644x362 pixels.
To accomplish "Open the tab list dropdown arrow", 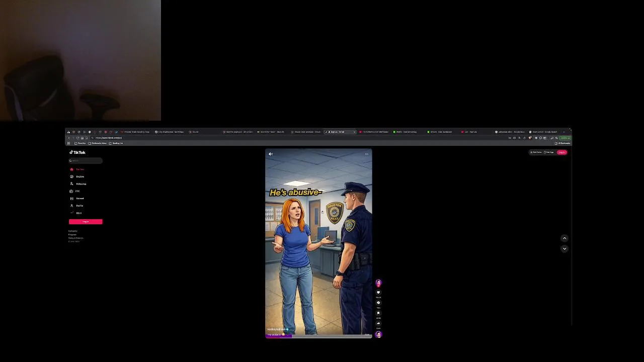I will (x=564, y=132).
